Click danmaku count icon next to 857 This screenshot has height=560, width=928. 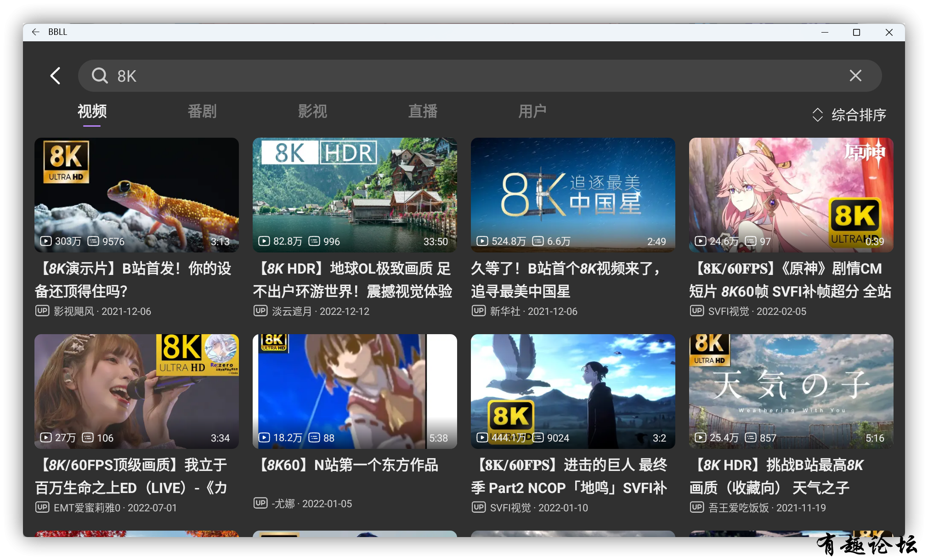tap(751, 437)
